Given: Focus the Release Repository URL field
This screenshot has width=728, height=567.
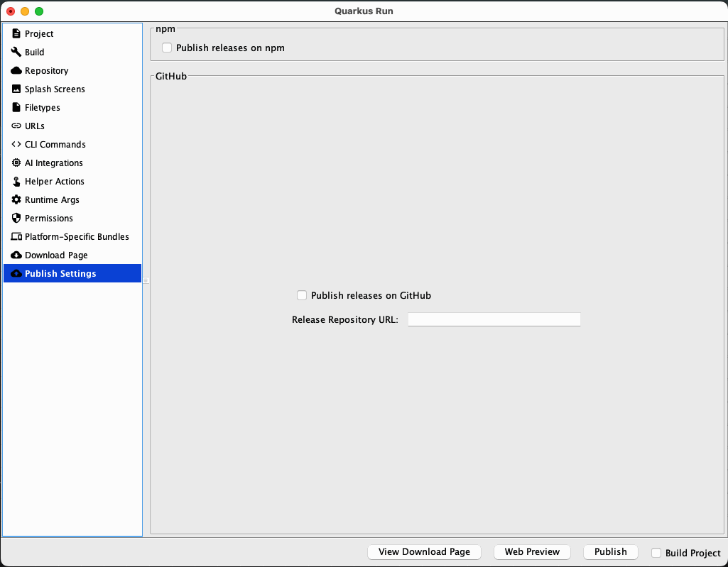Looking at the screenshot, I should point(494,319).
